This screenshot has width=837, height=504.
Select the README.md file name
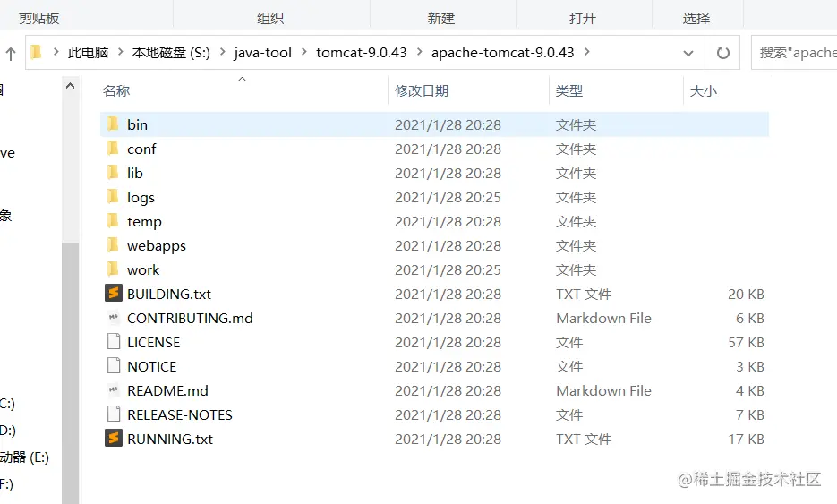(x=167, y=391)
